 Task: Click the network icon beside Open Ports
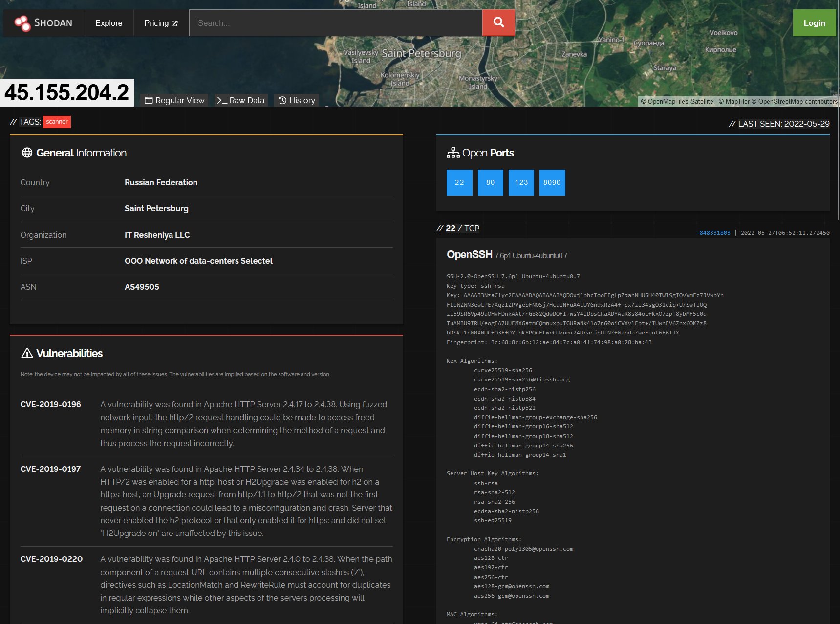point(453,153)
